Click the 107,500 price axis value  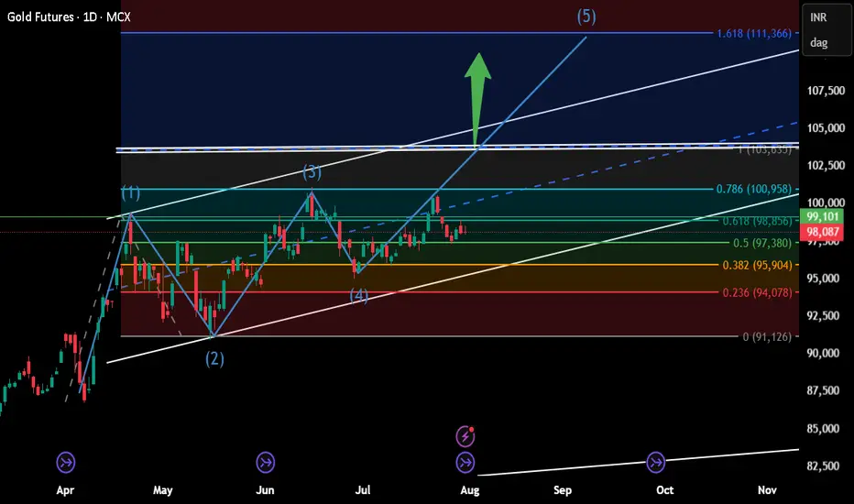coord(826,91)
